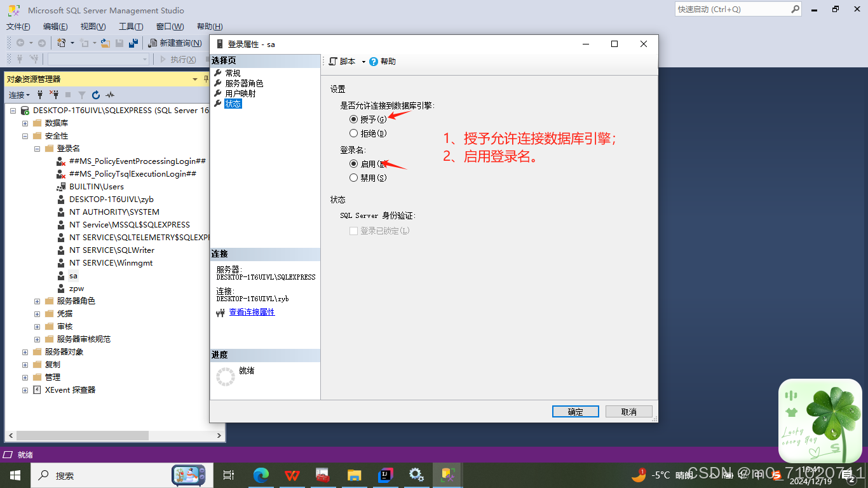Collapse the 安全性 tree node
This screenshot has height=488, width=868.
click(25, 136)
